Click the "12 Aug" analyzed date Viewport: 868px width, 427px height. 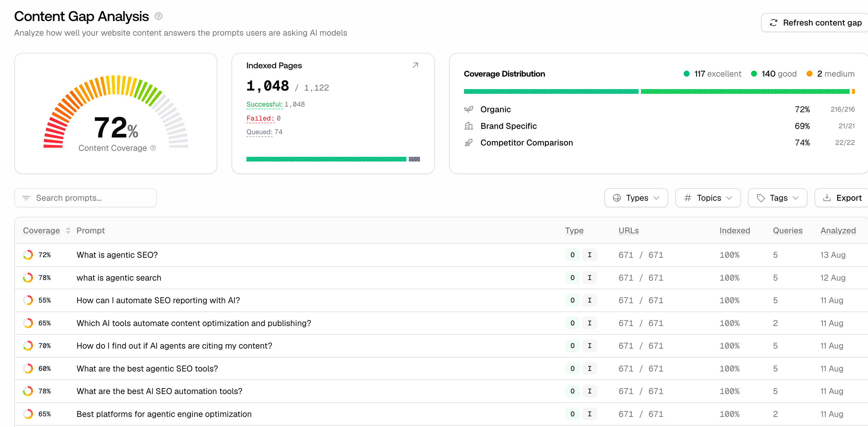coord(833,278)
